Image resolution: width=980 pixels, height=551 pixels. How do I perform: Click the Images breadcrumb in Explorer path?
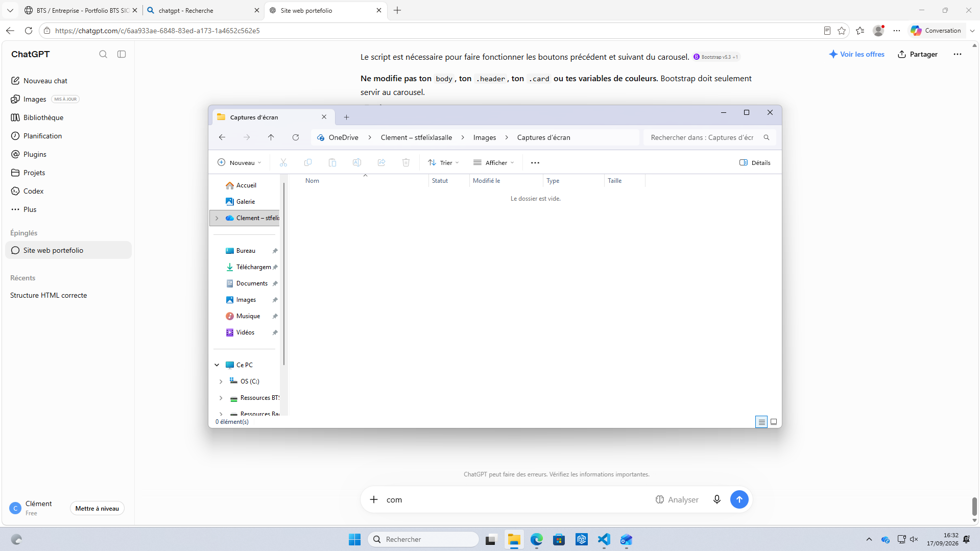click(485, 137)
